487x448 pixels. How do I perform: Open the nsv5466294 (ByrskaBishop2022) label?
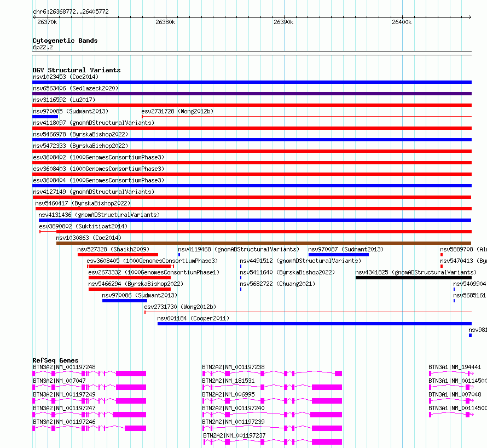[136, 284]
